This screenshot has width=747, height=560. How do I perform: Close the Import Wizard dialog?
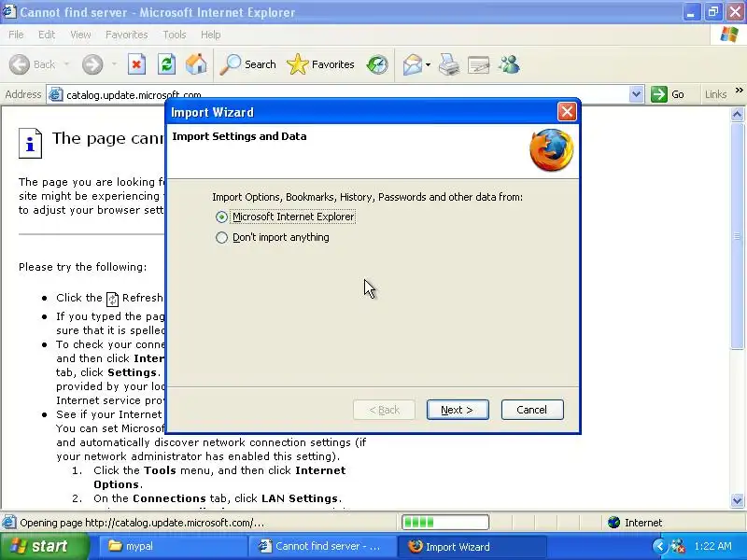[x=567, y=112]
